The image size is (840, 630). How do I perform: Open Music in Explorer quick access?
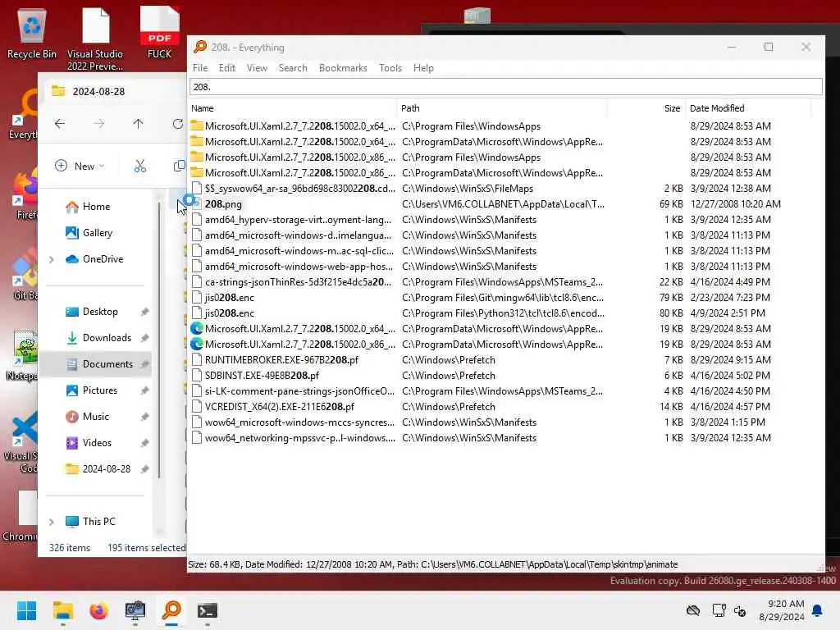(95, 417)
